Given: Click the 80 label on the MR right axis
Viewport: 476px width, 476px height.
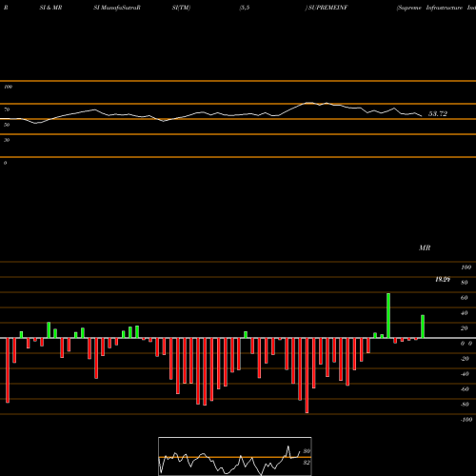Looking at the screenshot, I should click(x=465, y=283).
